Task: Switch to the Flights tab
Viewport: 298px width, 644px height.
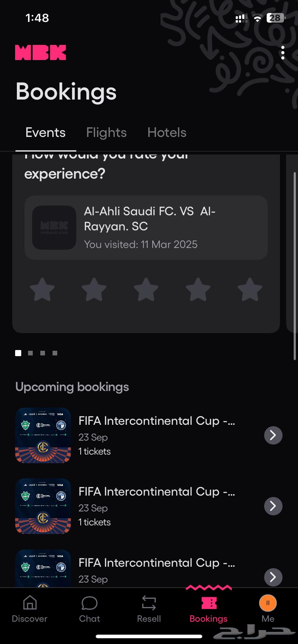Action: click(107, 133)
